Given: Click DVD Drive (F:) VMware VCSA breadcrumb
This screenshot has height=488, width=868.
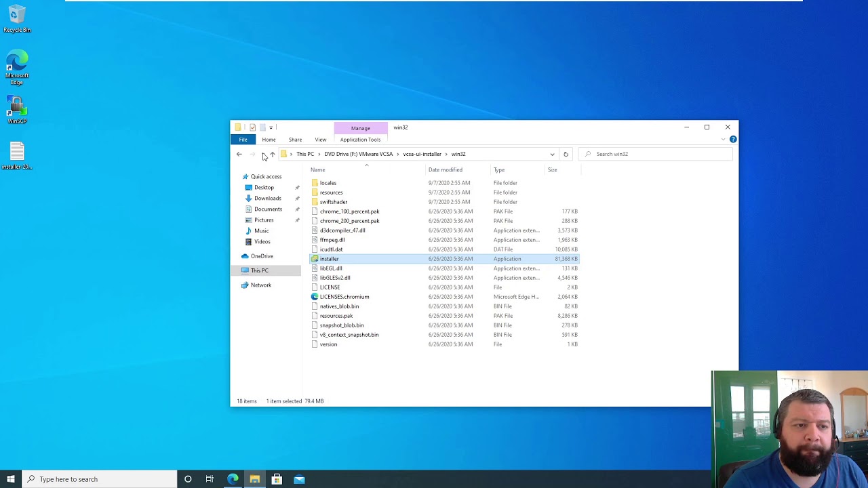Looking at the screenshot, I should pos(358,154).
